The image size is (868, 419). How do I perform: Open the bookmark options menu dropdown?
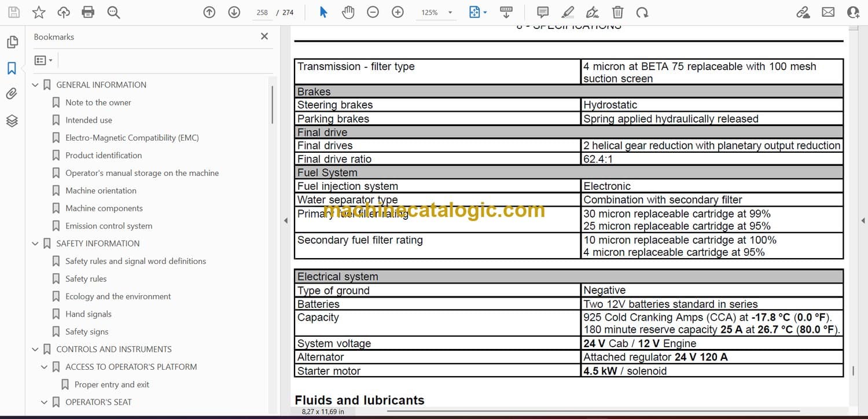tap(43, 60)
